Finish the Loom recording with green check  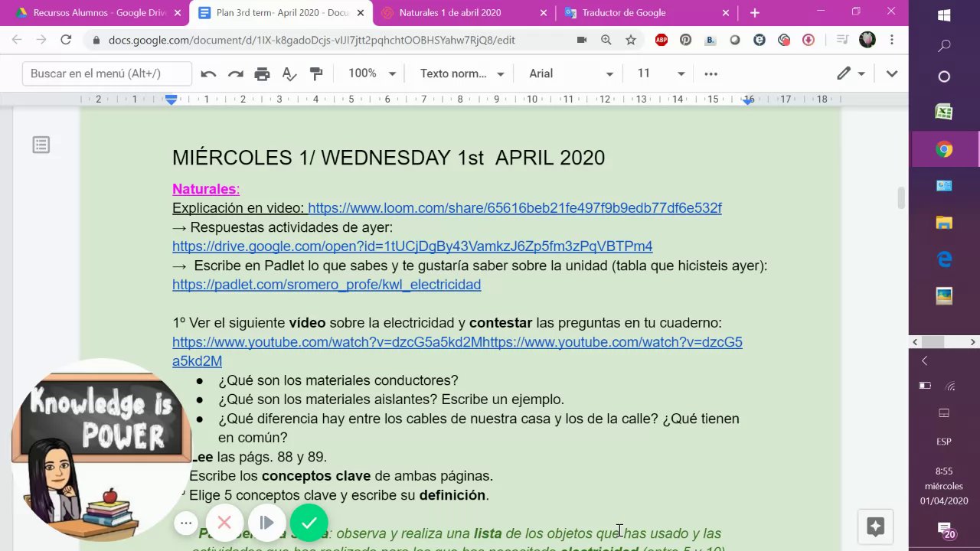point(309,523)
